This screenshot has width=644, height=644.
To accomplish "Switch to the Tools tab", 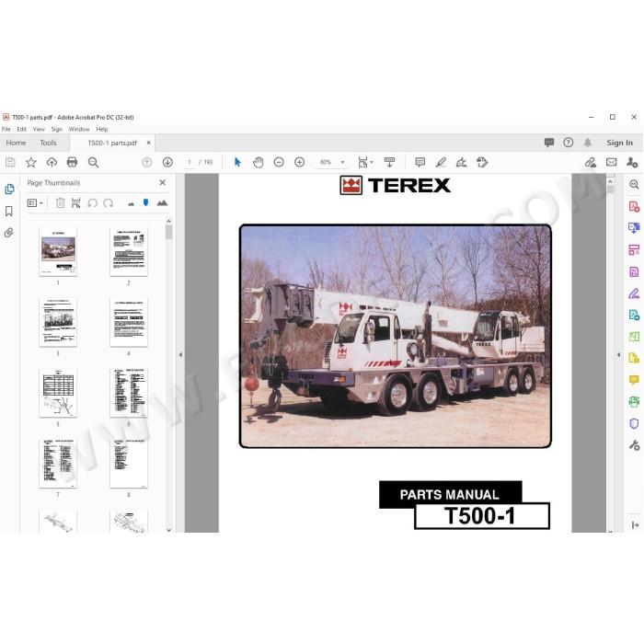I will [x=48, y=143].
